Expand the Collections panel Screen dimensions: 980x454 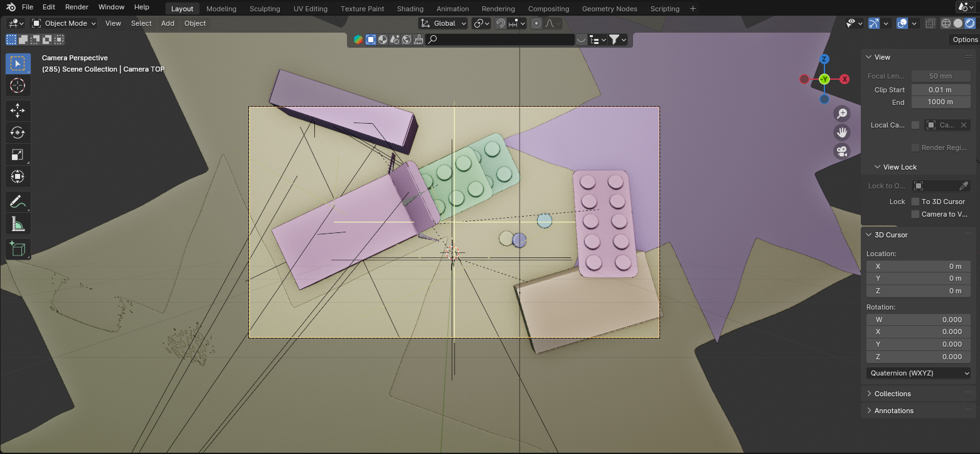point(893,394)
